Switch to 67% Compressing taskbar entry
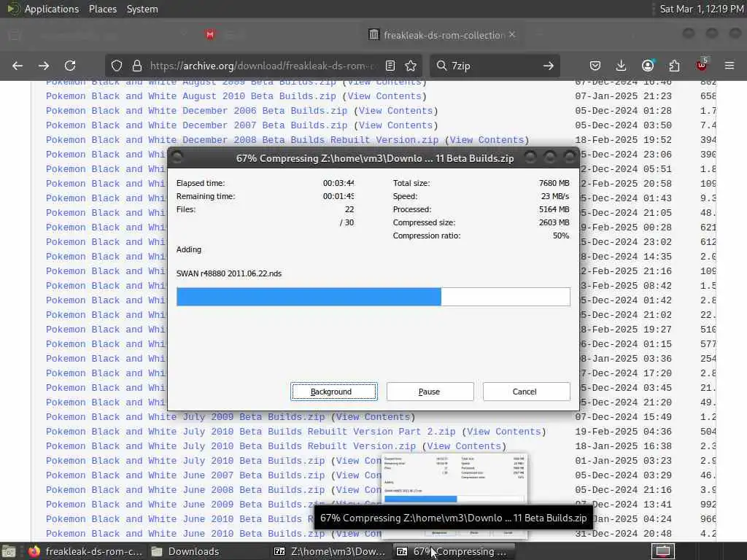 click(x=452, y=551)
